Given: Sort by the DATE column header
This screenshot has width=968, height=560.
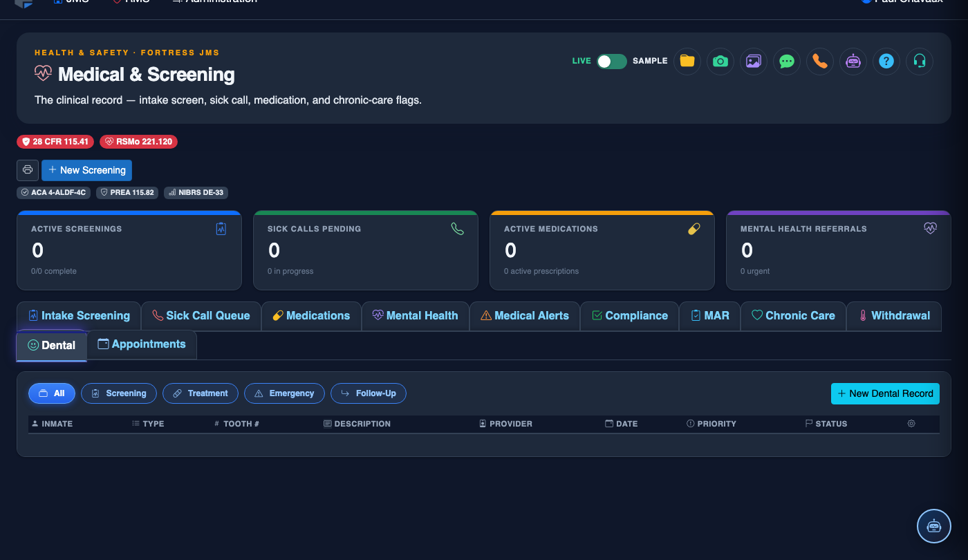Looking at the screenshot, I should (622, 424).
